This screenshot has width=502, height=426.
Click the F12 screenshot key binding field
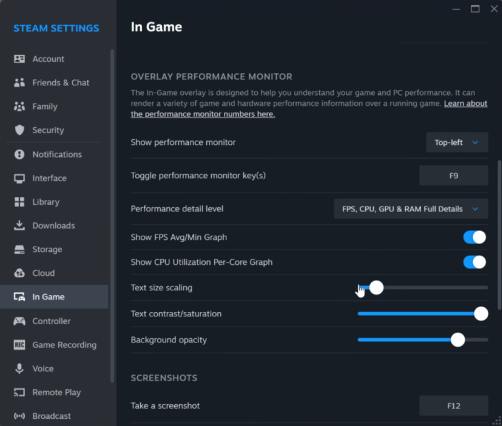click(454, 406)
